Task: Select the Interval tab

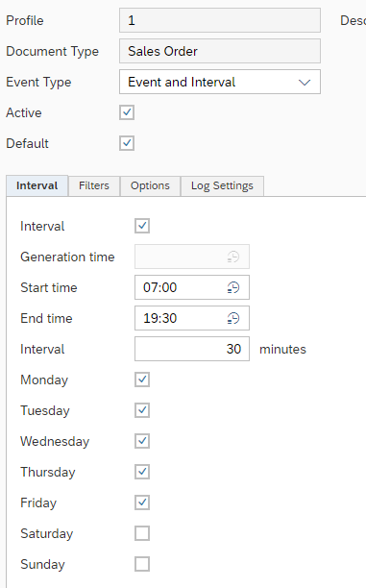Action: point(37,186)
